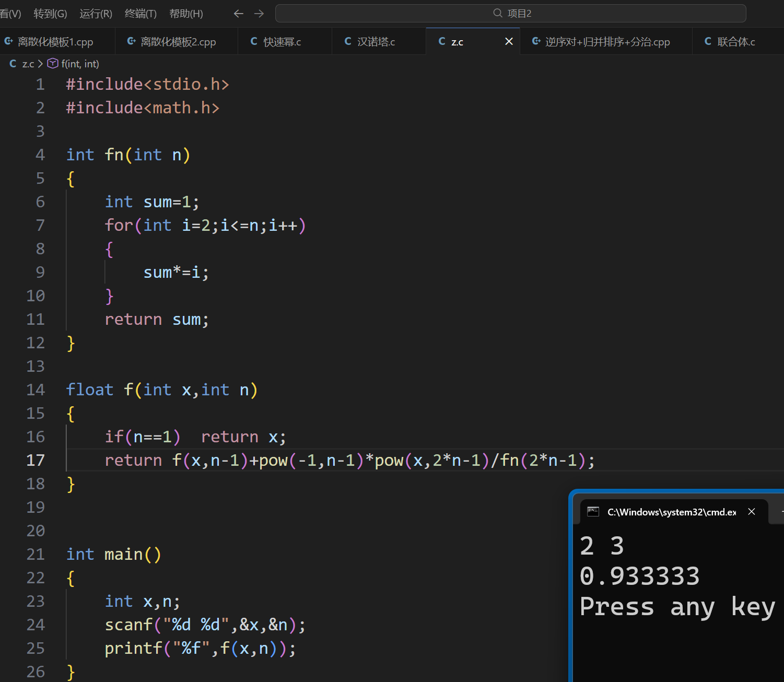Click the fn function name on line 4
This screenshot has width=784, height=682.
coord(114,155)
